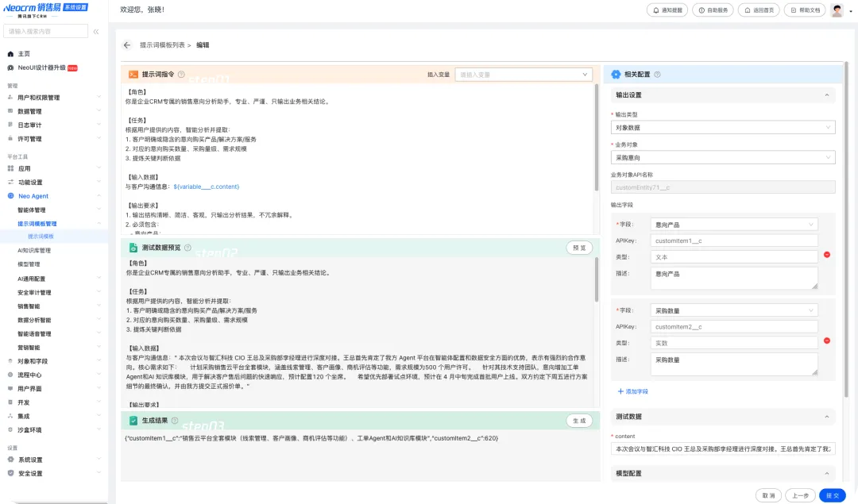Open the 输出类型 dropdown showing 对象数据
858x504 pixels.
(722, 127)
